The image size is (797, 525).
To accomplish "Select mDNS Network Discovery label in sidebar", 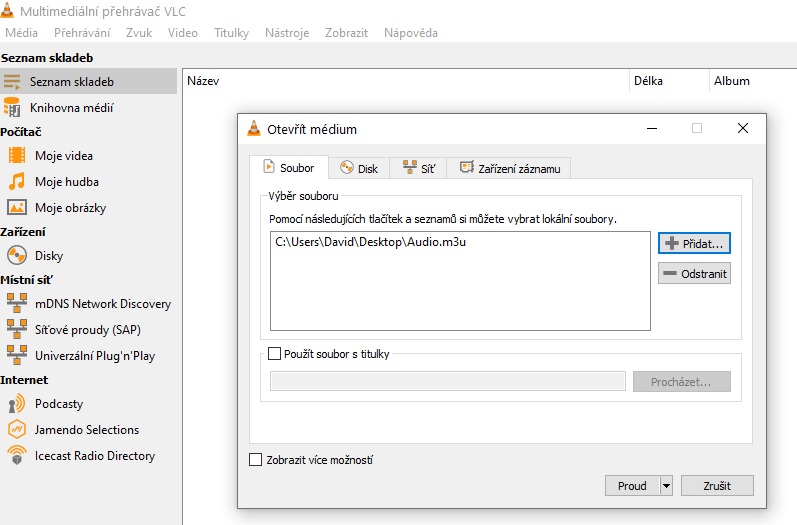I will coord(103,304).
